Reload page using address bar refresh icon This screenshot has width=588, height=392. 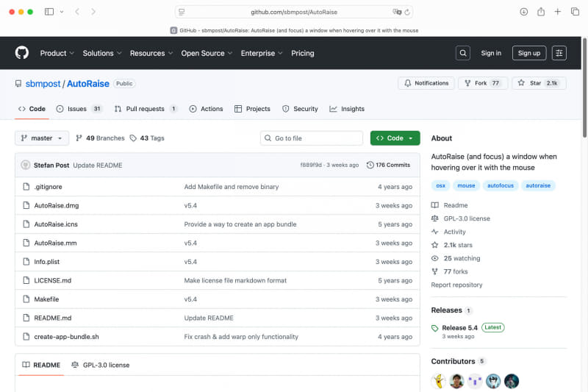[407, 12]
